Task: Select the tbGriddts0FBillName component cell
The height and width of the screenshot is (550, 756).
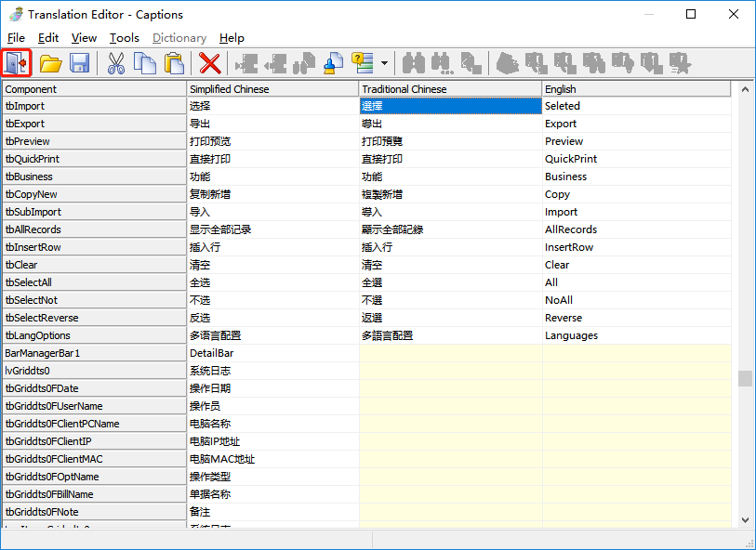Action: (x=95, y=494)
